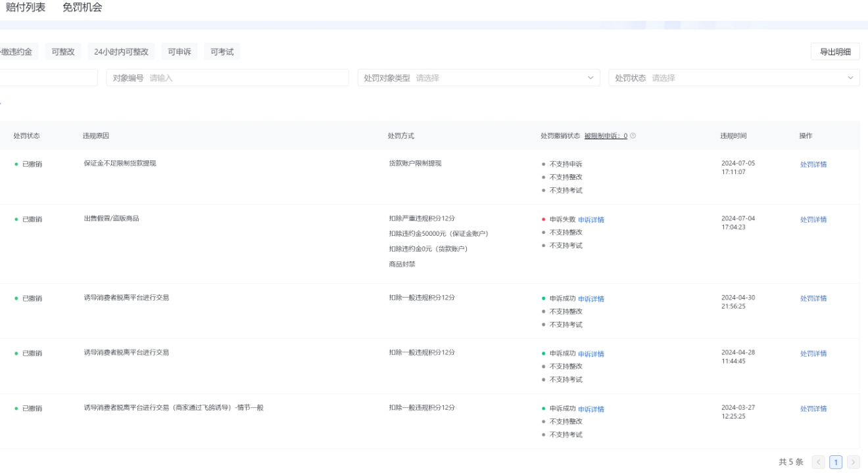Click the 被限制申诉: 0 link in header
Screen dimensions: 868x473
point(606,136)
